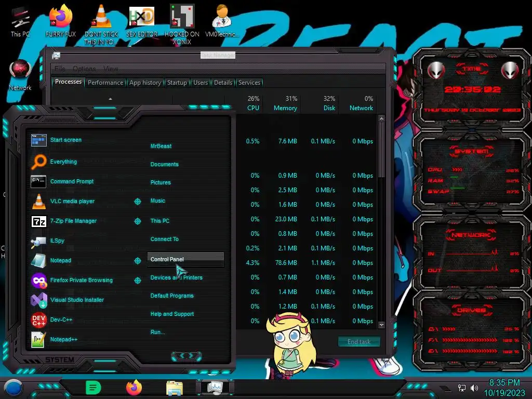The width and height of the screenshot is (532, 399).
Task: Expand Notepad jump list arrow
Action: (x=137, y=261)
